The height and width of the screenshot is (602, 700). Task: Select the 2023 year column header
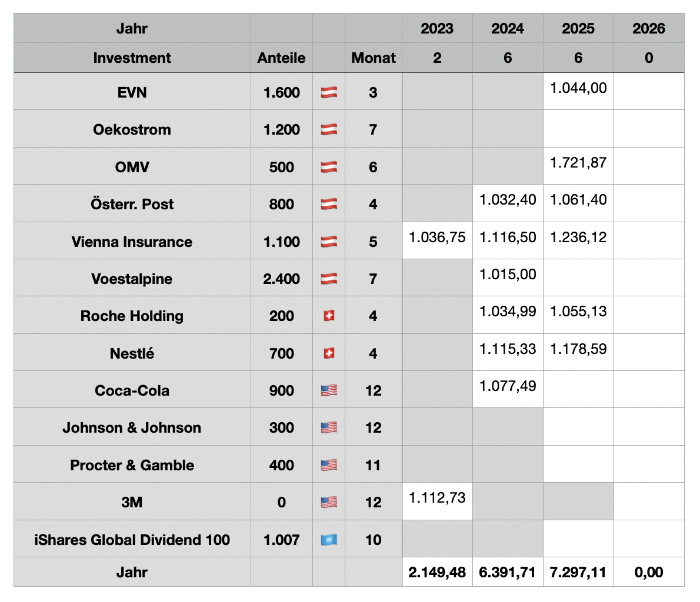[x=437, y=28]
